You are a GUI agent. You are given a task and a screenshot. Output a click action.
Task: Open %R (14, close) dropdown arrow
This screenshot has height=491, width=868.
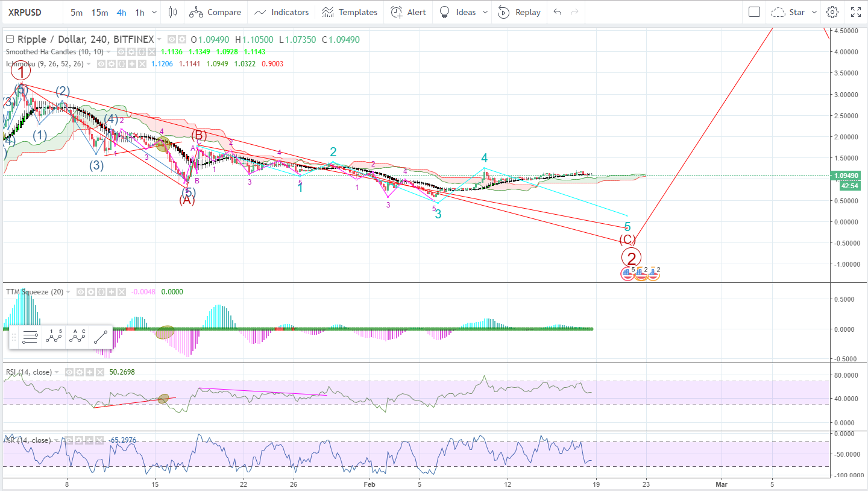click(56, 440)
